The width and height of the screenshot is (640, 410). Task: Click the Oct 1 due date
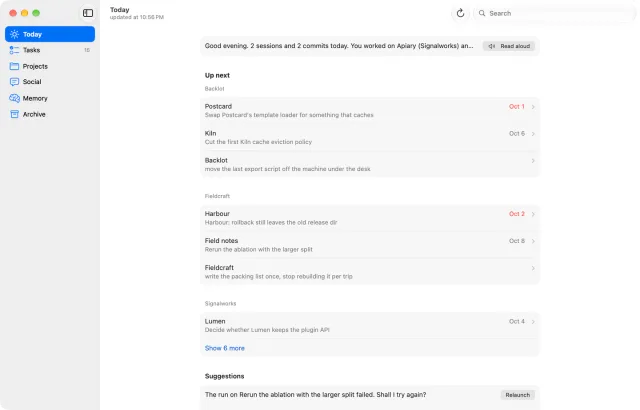coord(517,106)
